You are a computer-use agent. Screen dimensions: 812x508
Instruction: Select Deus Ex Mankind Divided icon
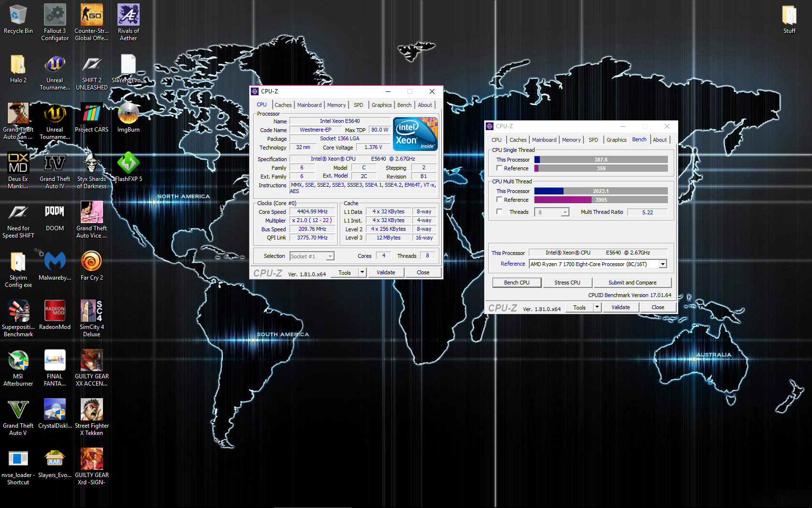pos(18,170)
